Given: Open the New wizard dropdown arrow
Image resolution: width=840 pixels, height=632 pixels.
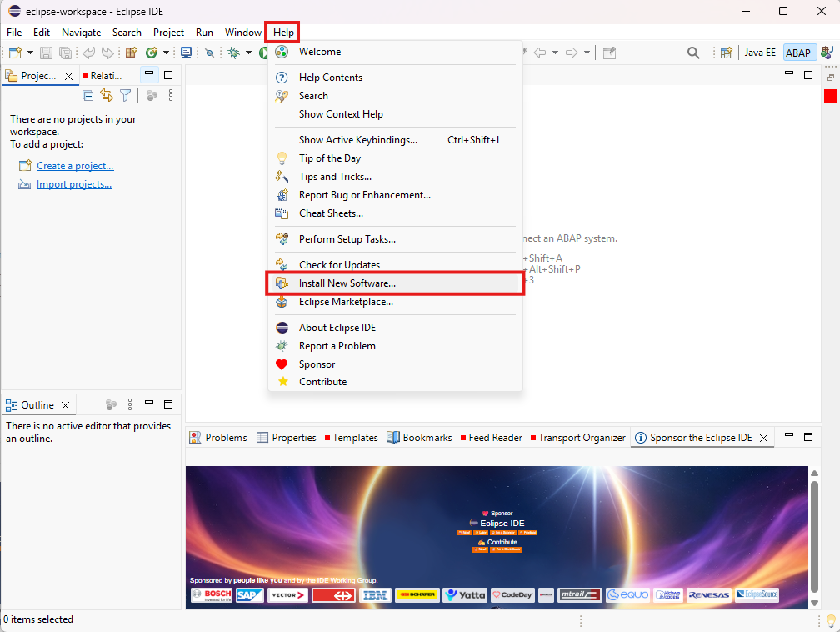Looking at the screenshot, I should (x=30, y=53).
